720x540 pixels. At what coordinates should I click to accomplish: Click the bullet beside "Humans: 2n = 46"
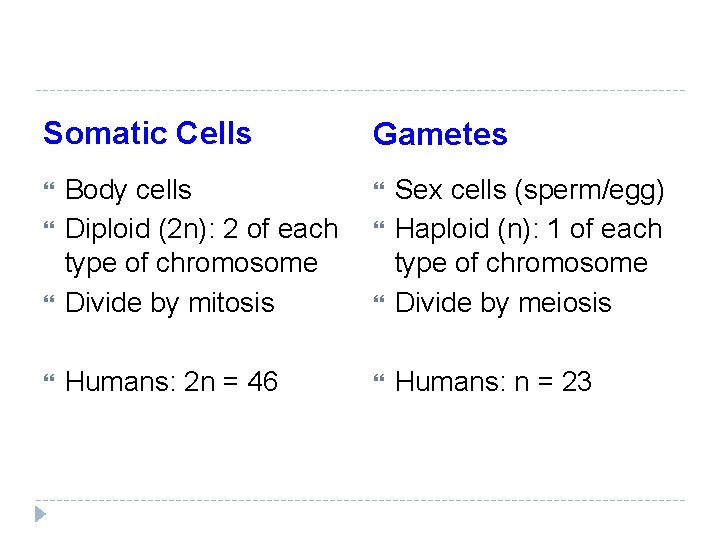[x=48, y=382]
